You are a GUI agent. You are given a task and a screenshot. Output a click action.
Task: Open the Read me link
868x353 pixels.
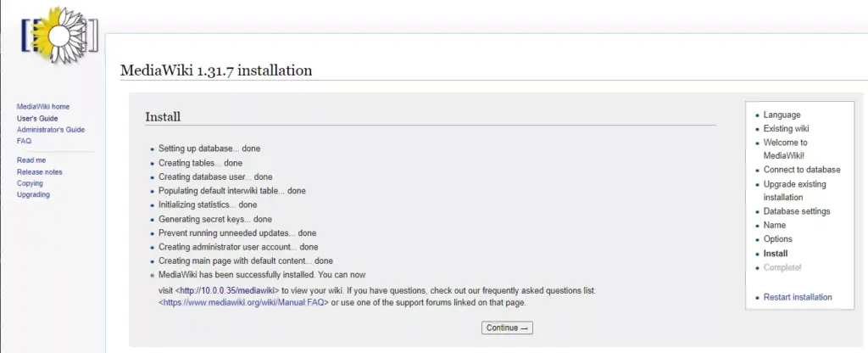31,160
